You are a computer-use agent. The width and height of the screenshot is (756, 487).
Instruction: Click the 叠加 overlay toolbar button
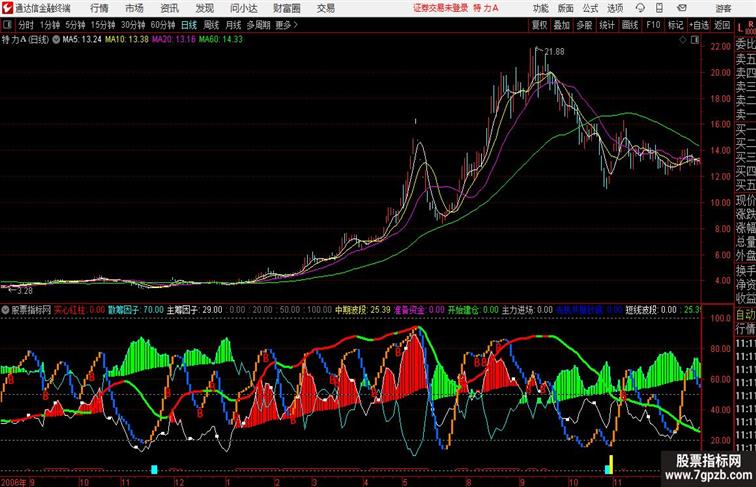tap(562, 25)
